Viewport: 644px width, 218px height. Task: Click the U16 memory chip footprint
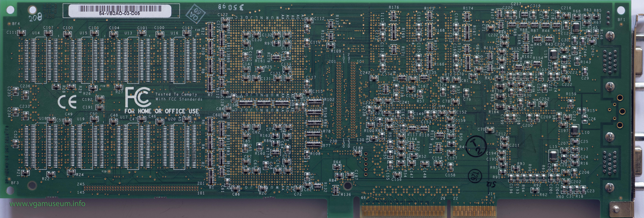pyautogui.click(x=179, y=60)
